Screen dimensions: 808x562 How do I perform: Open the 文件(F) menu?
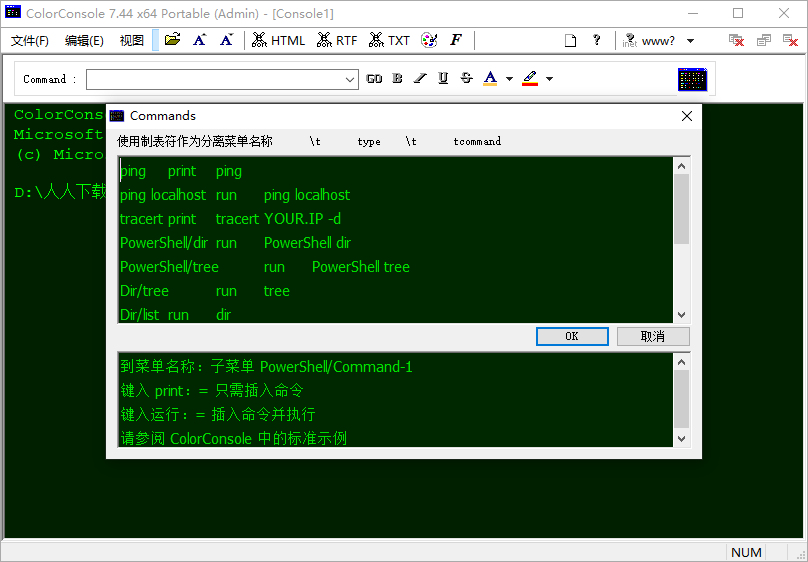(30, 41)
